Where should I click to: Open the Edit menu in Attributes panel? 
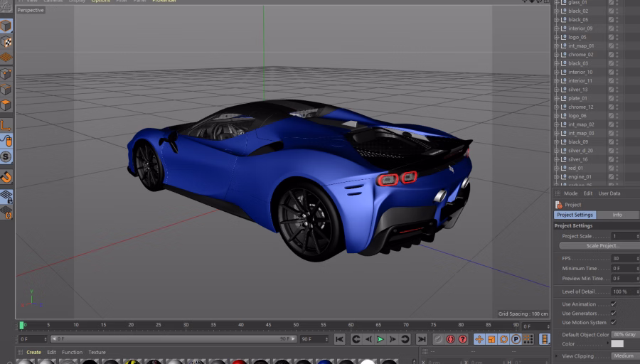click(x=588, y=193)
